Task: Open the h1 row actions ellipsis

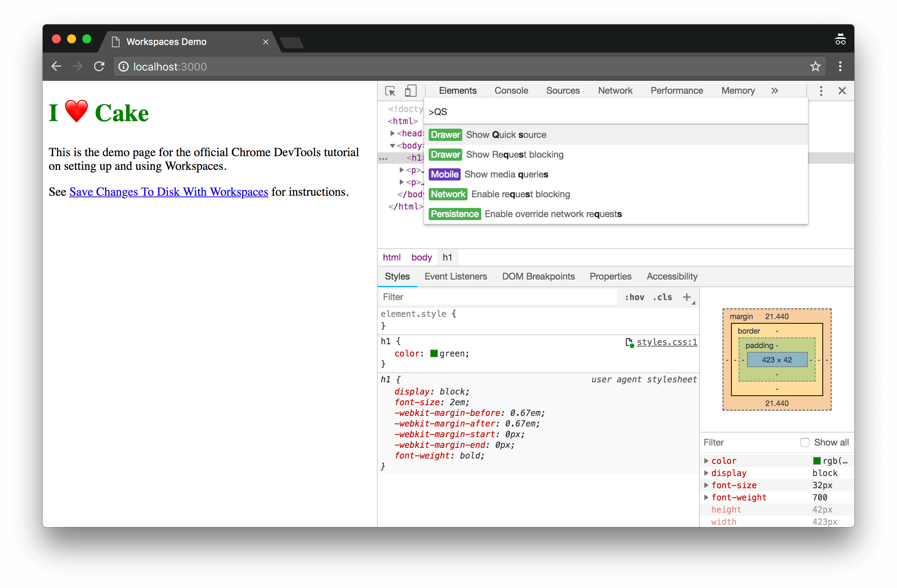Action: click(383, 158)
